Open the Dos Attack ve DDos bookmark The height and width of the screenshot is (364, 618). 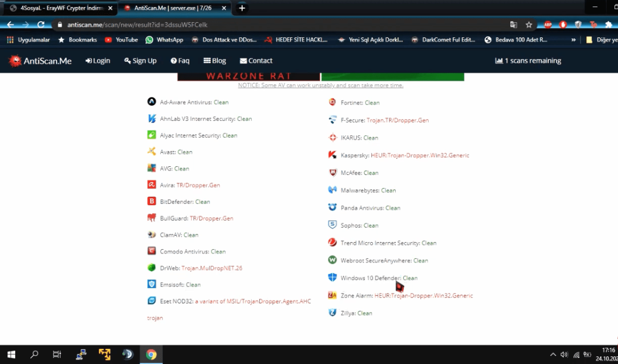click(224, 40)
